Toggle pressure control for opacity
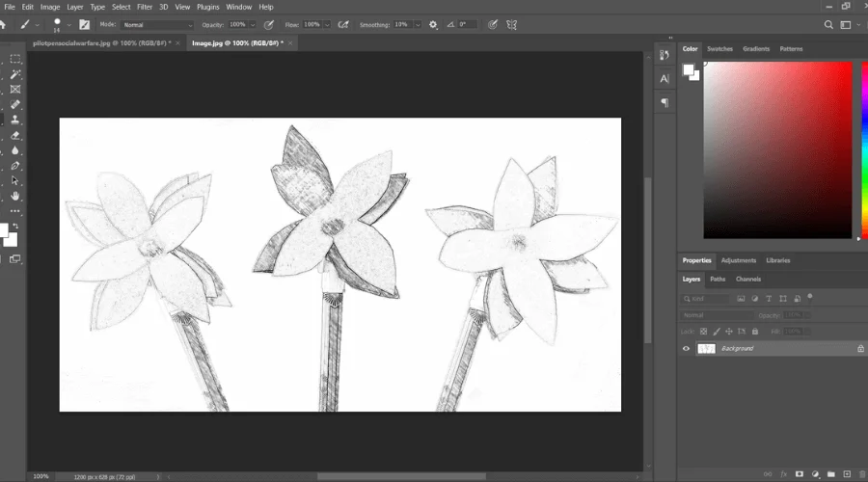 [268, 24]
